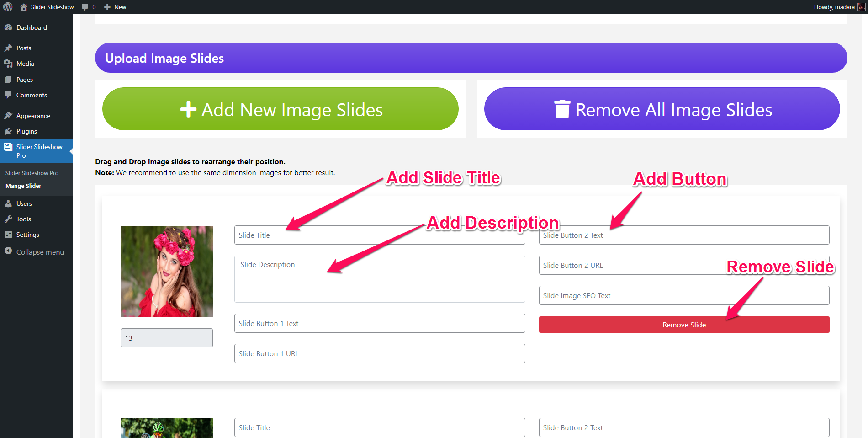This screenshot has height=438, width=868.
Task: Click the Collapse menu arrow icon
Action: 8,251
